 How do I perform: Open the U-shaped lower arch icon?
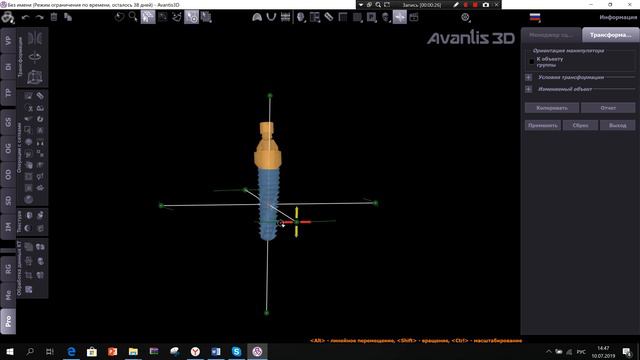click(x=271, y=17)
